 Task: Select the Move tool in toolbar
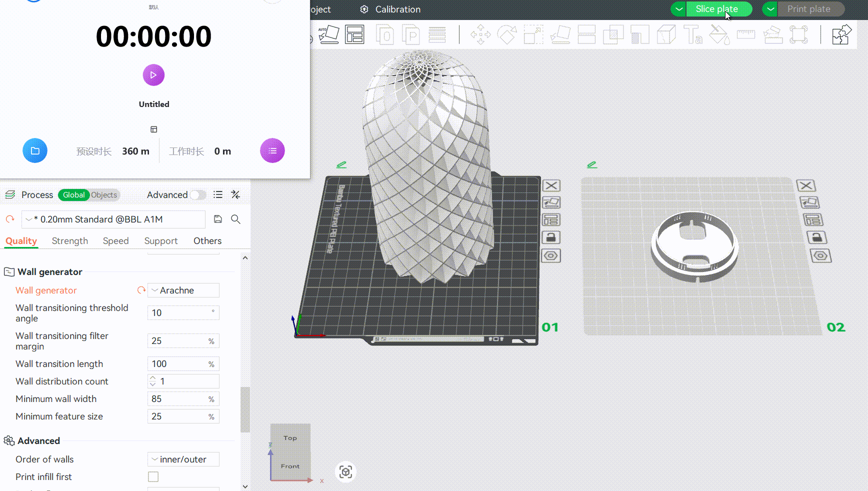tap(480, 34)
